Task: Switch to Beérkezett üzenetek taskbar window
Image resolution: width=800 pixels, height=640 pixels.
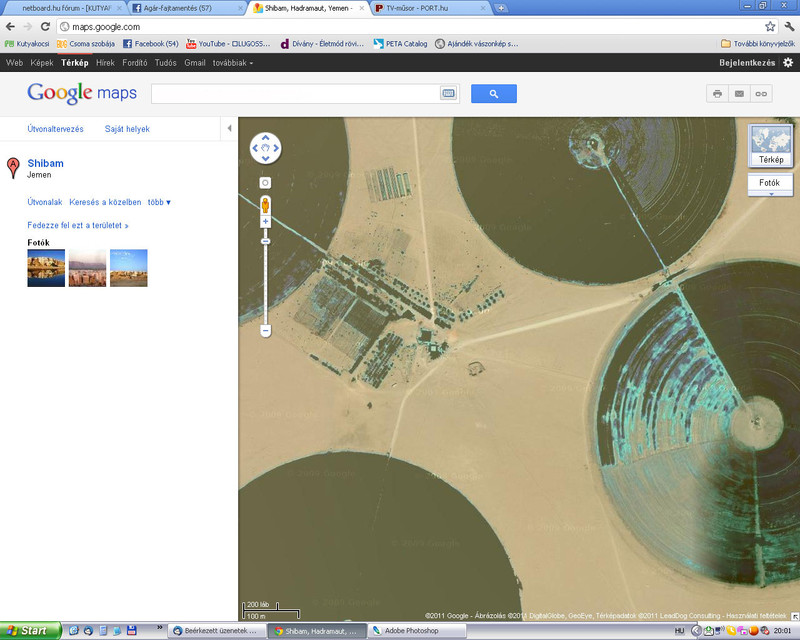Action: [216, 631]
